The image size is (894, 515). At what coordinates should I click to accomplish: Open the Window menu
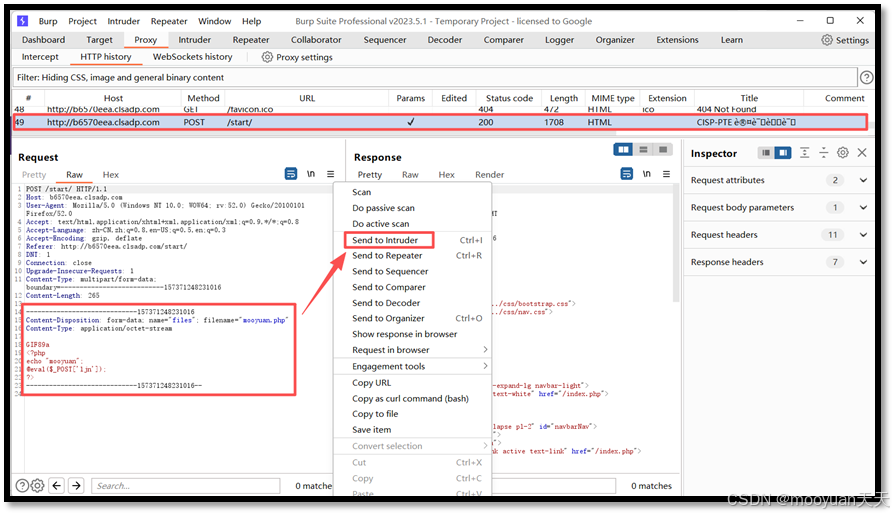tap(214, 21)
